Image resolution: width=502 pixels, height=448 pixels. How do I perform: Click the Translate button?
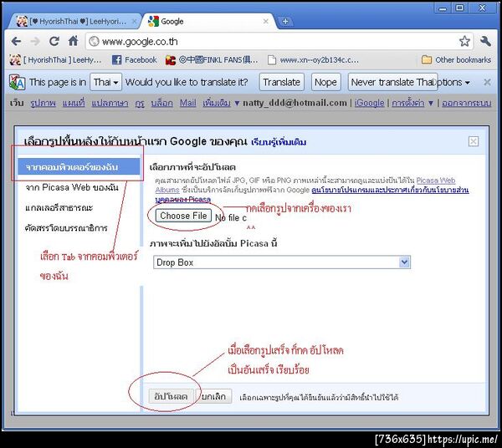coord(281,82)
